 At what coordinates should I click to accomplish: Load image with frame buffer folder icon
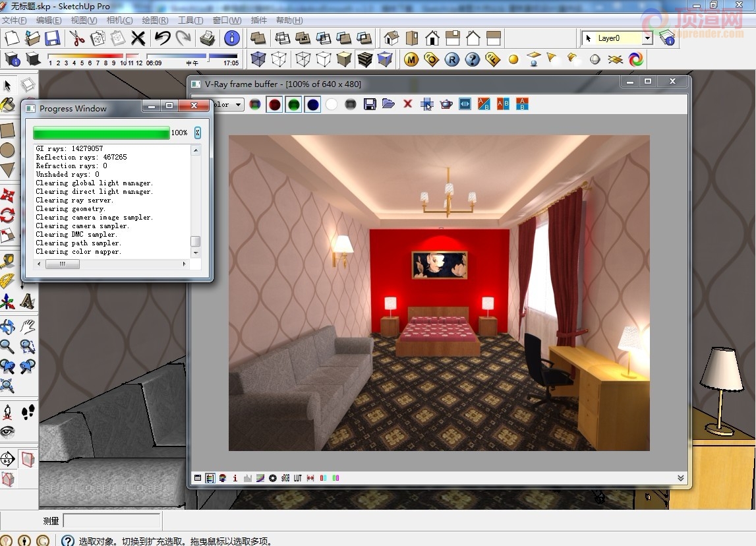click(x=389, y=104)
